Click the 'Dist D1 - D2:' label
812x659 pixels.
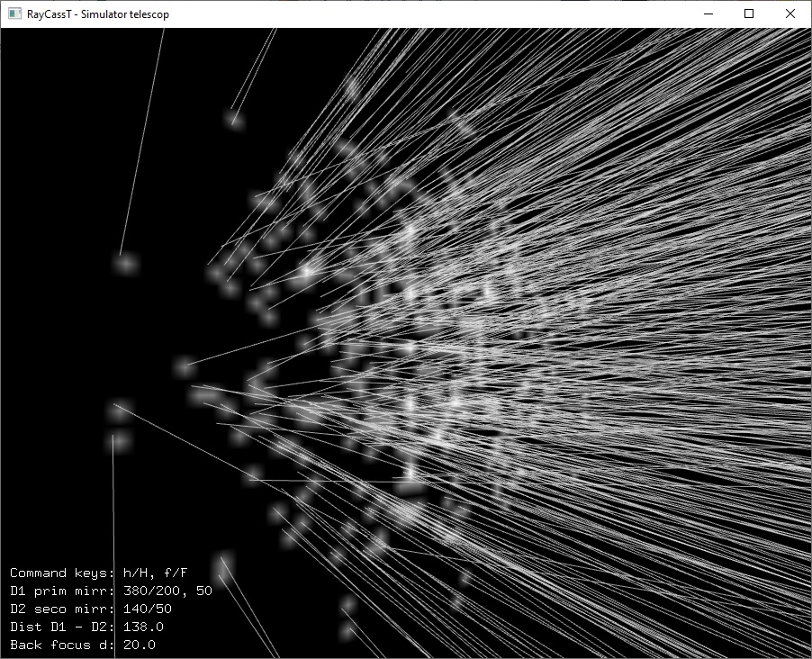pyautogui.click(x=62, y=627)
